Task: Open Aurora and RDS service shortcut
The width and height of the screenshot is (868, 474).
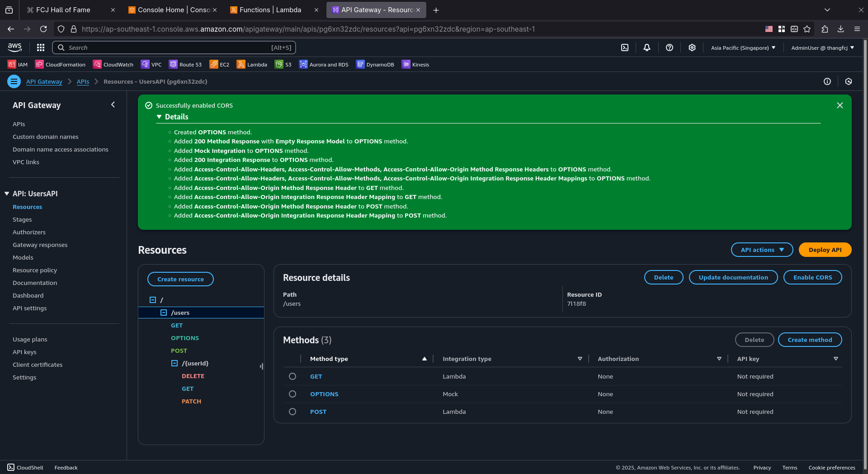Action: click(324, 65)
